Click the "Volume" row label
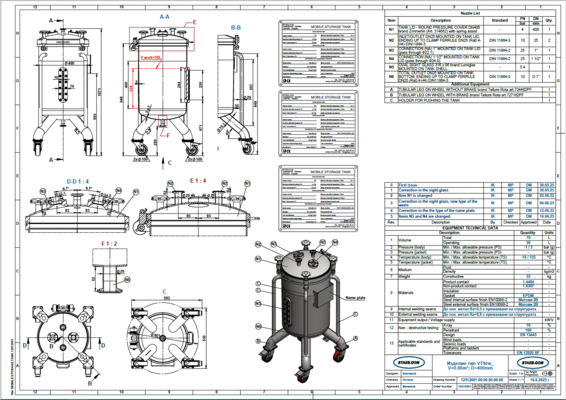566x400 pixels. pos(405,240)
